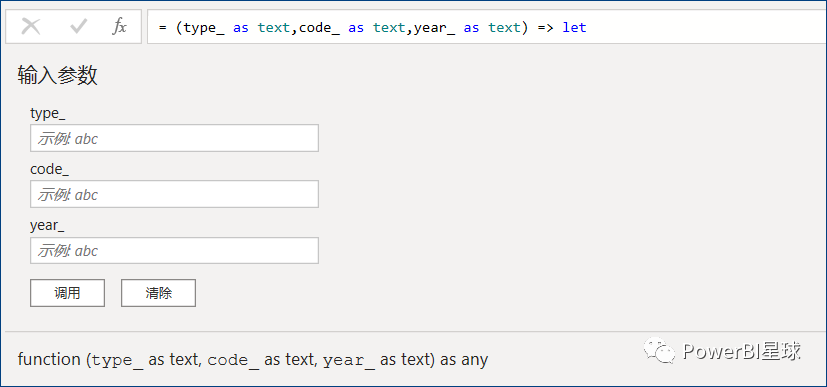The height and width of the screenshot is (387, 827).
Task: Focus the formula bar text area
Action: click(487, 26)
